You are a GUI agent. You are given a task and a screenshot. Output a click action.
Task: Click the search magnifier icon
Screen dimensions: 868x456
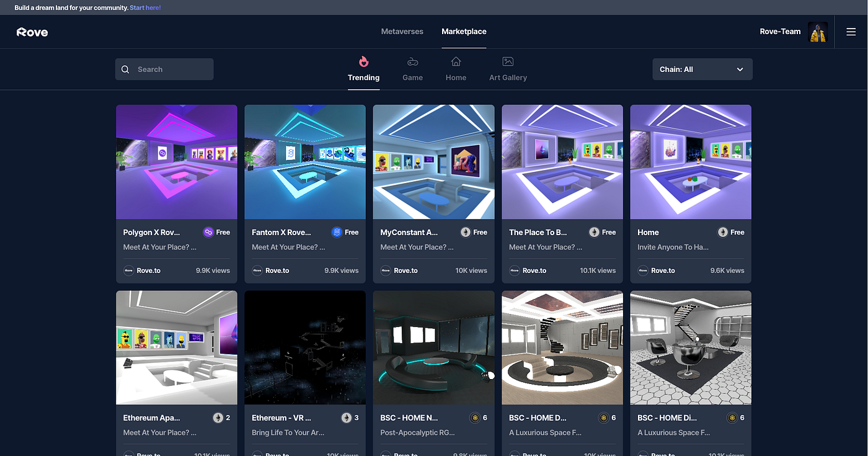(125, 69)
